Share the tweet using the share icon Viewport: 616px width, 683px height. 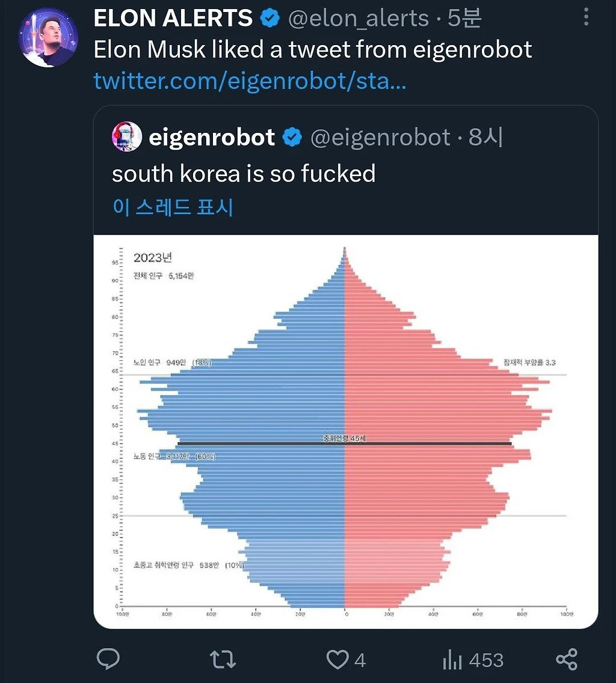coord(567,659)
